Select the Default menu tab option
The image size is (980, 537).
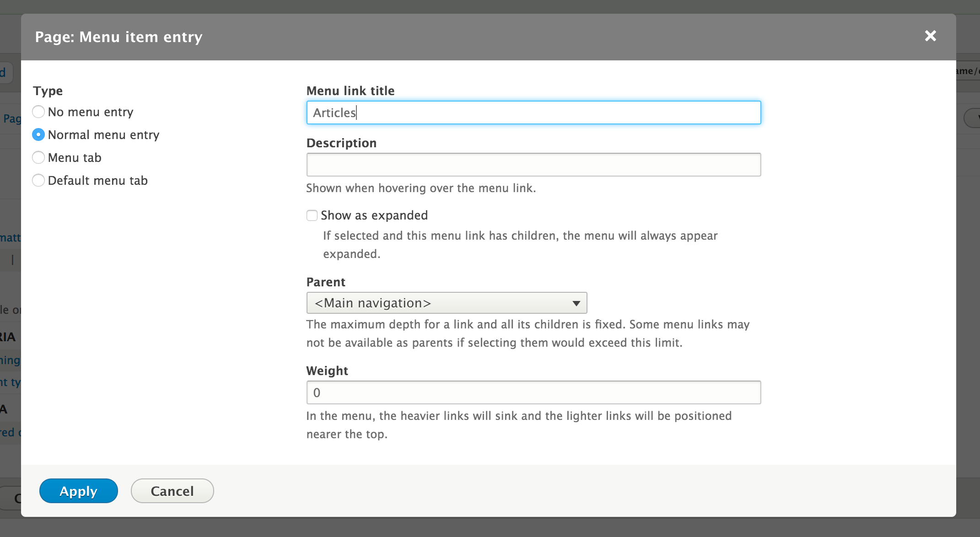[x=39, y=180]
